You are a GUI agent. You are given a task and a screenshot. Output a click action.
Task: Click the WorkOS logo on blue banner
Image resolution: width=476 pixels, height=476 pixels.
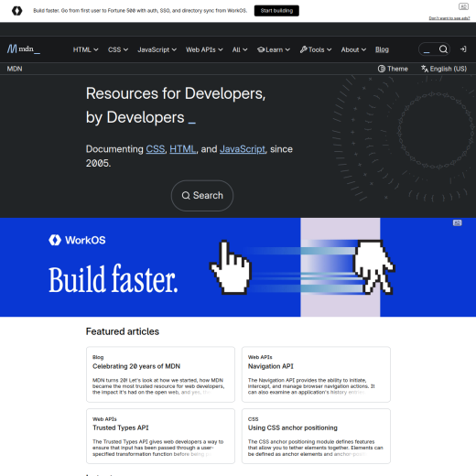click(77, 240)
